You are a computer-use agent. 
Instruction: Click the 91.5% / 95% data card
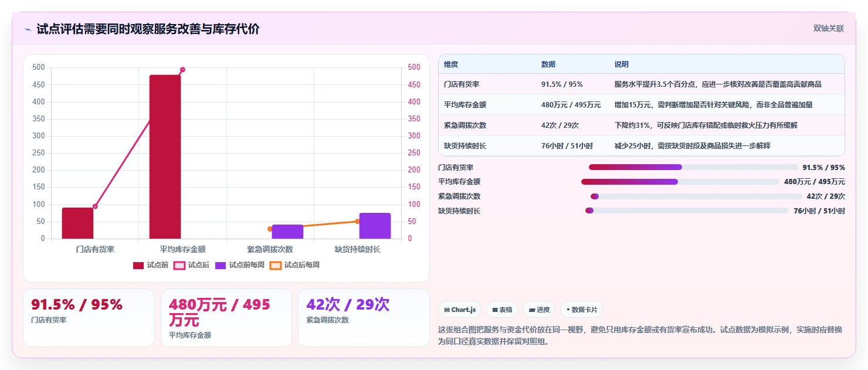(x=89, y=318)
